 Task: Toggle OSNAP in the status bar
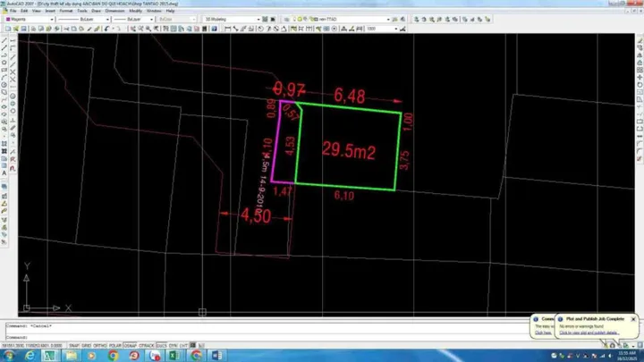click(130, 346)
